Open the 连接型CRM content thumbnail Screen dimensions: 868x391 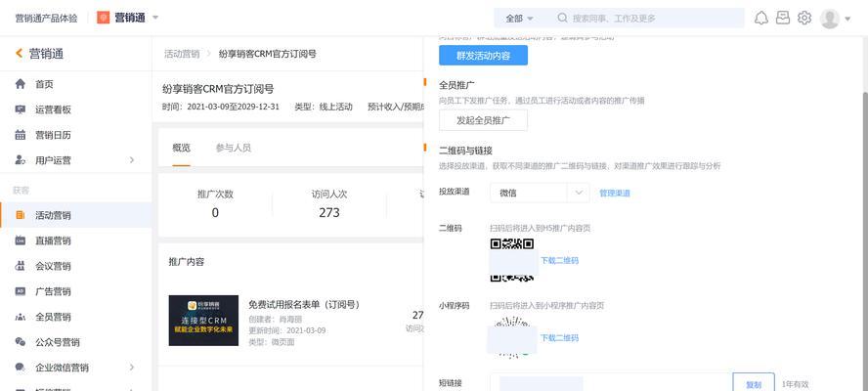[x=203, y=321]
